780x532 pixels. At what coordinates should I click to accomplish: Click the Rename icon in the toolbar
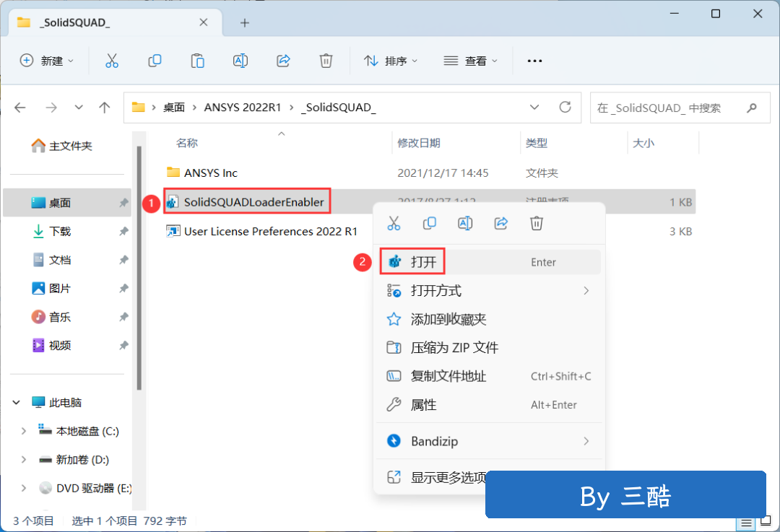tap(240, 61)
